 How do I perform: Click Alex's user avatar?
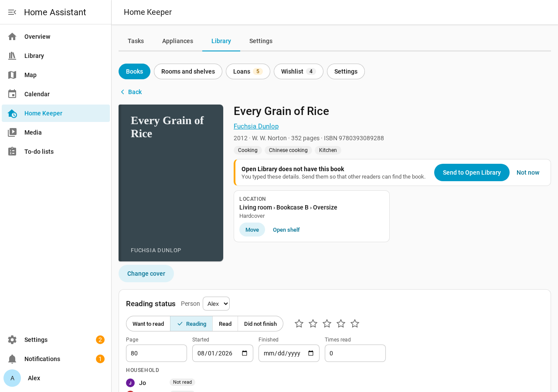[12, 378]
